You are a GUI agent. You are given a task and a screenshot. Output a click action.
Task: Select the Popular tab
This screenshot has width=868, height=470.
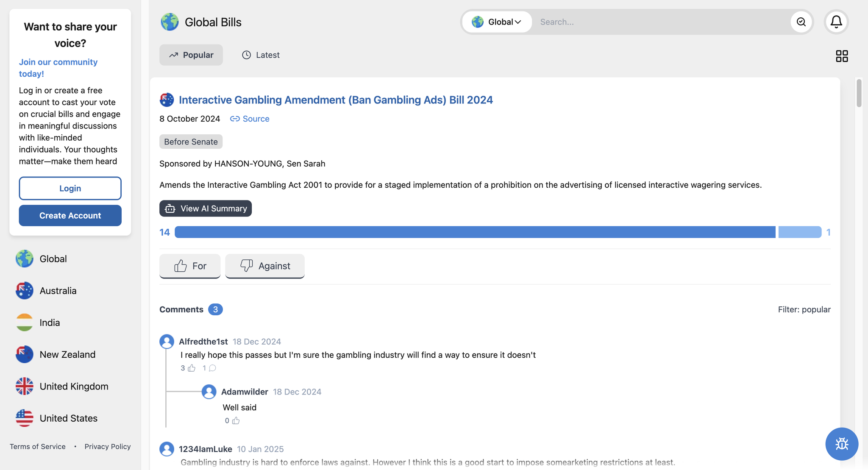pos(191,55)
